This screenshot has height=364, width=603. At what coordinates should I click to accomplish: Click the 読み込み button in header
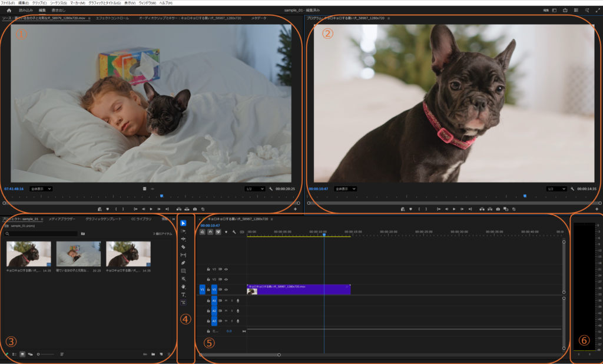tap(26, 10)
